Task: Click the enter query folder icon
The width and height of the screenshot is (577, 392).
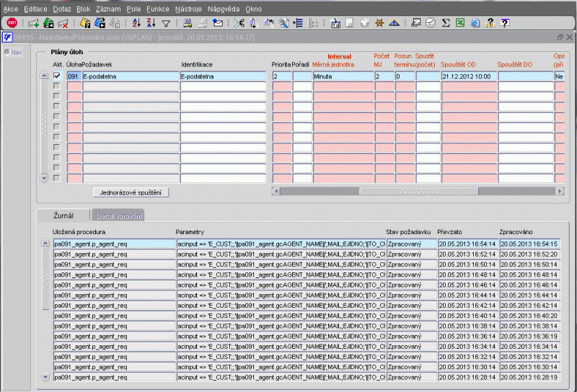Action: point(85,23)
